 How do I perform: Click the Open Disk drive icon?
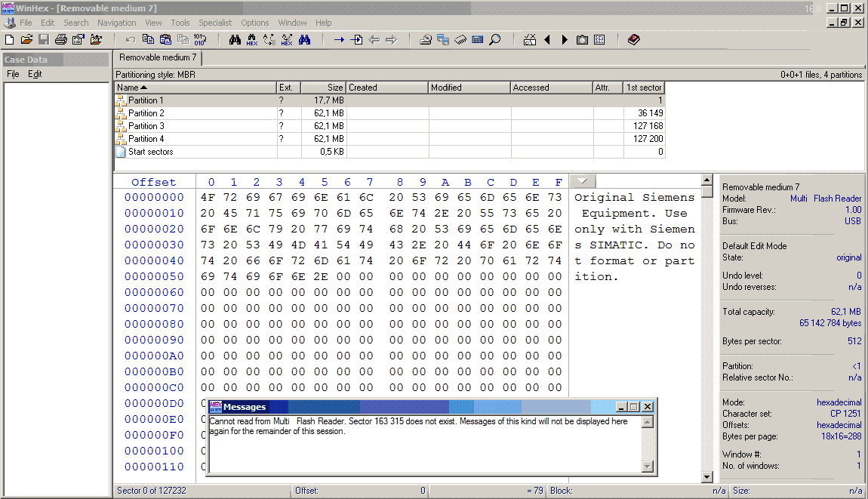425,40
